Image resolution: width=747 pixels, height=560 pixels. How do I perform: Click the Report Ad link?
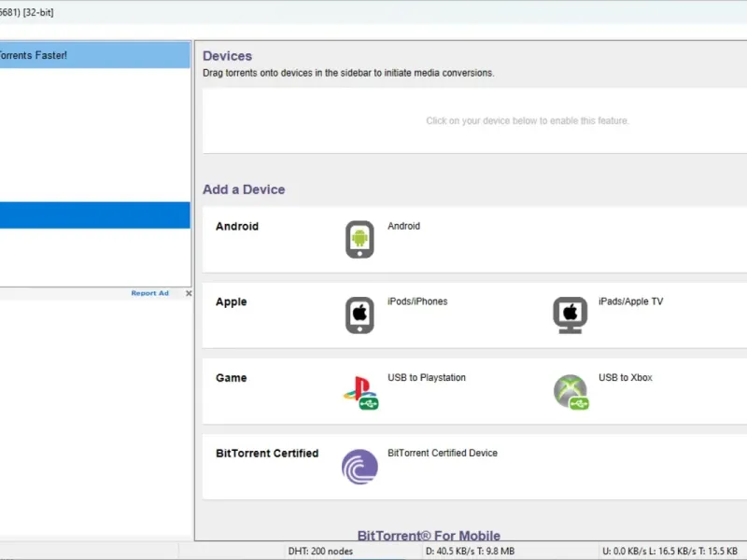(x=149, y=293)
